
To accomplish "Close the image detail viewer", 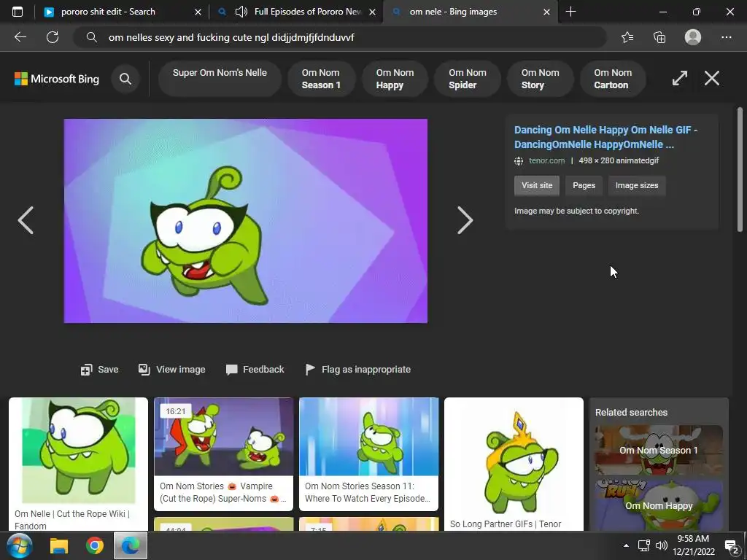I will (712, 78).
